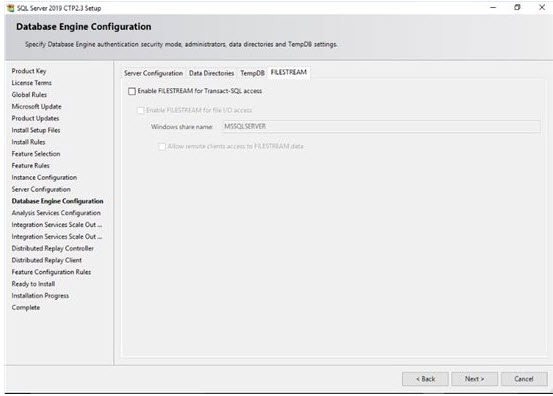Viewport: 553px width, 396px height.
Task: Select License Terms step in sidebar
Action: 31,83
